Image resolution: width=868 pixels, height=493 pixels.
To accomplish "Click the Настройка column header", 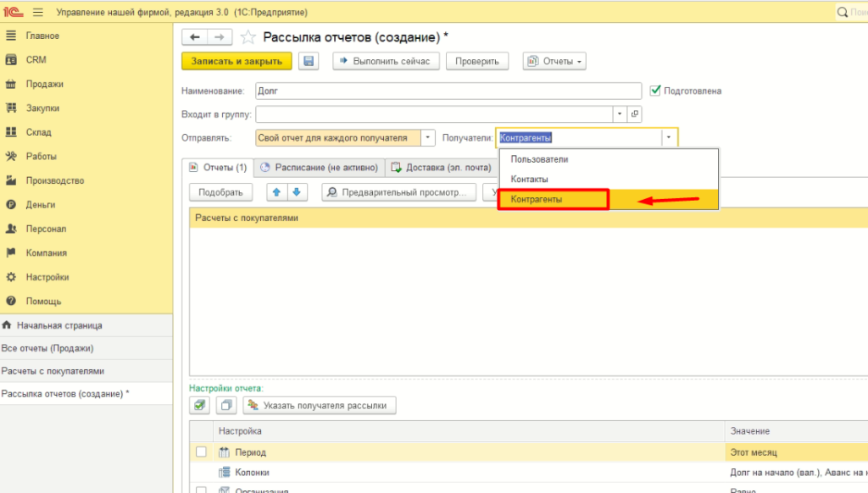I will (469, 431).
